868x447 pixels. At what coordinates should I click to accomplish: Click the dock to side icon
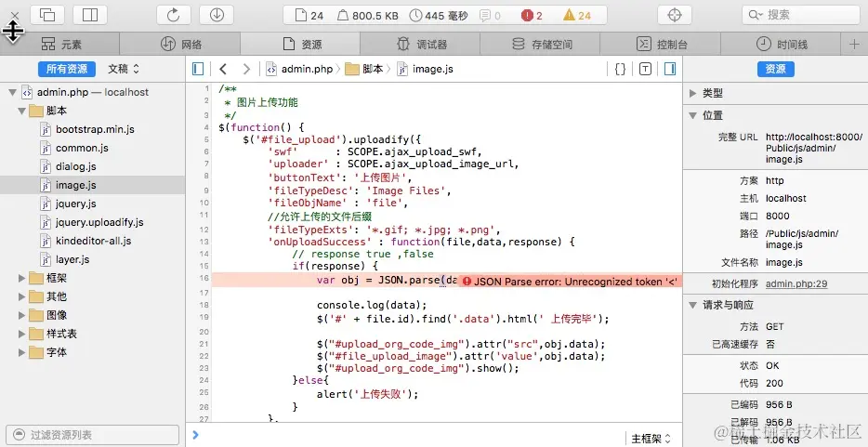[x=89, y=15]
